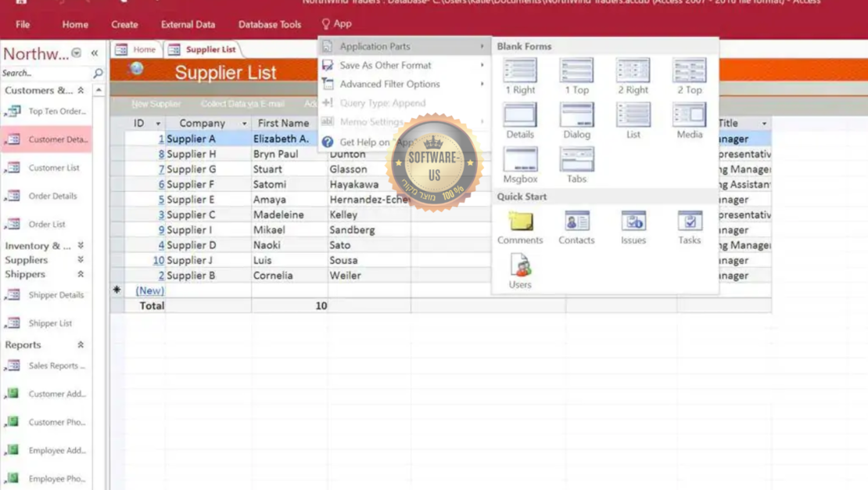The image size is (868, 490).
Task: Pick the Msgbox form template
Action: (x=520, y=165)
